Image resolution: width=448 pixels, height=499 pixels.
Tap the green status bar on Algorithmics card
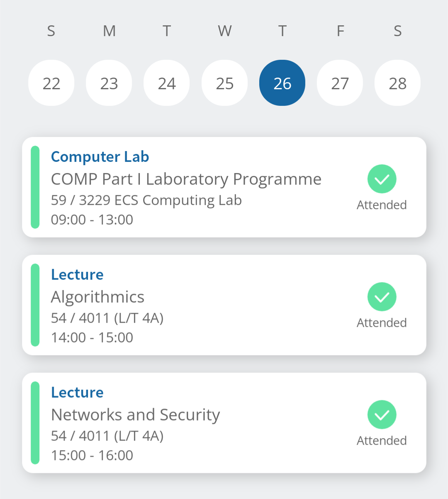coord(35,305)
